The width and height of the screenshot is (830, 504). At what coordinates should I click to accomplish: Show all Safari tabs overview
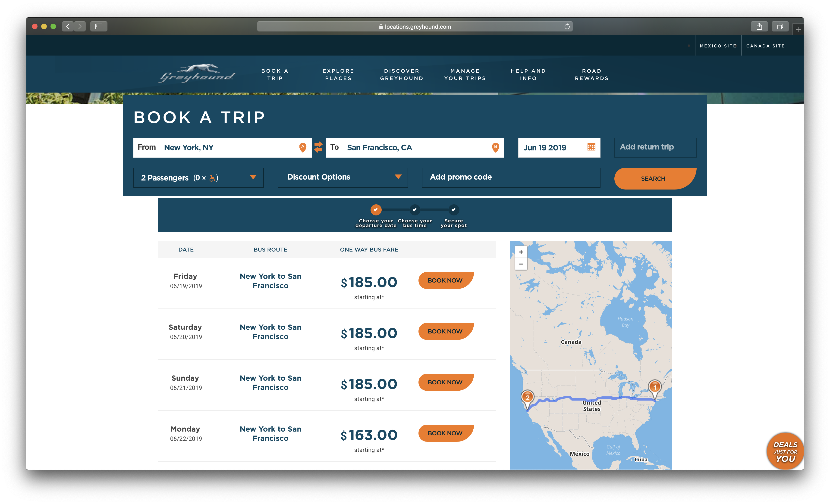click(x=780, y=26)
